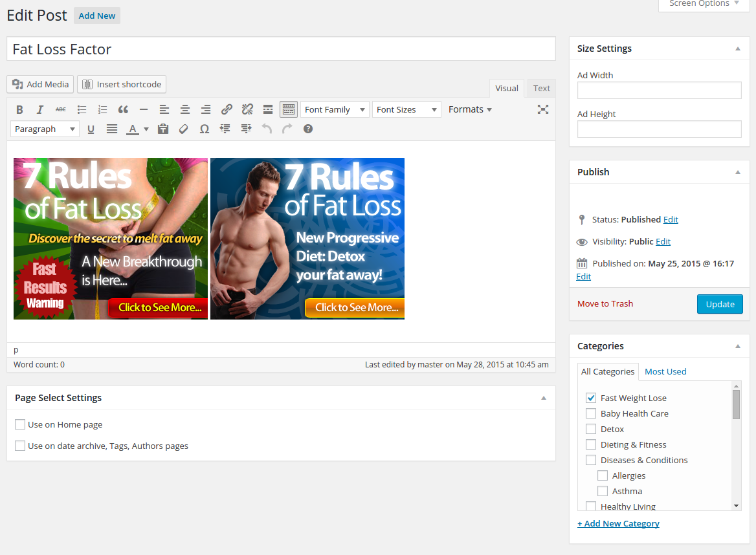This screenshot has width=756, height=555.
Task: Edit the post Status
Action: (670, 220)
